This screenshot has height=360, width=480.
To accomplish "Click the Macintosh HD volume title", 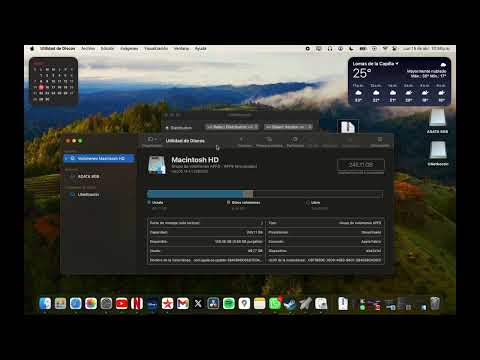I will pos(195,160).
